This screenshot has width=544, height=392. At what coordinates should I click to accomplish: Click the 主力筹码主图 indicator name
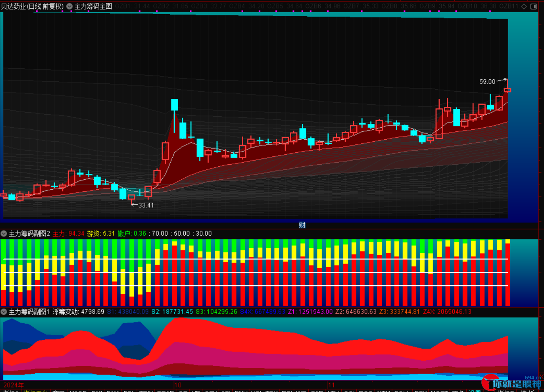93,6
